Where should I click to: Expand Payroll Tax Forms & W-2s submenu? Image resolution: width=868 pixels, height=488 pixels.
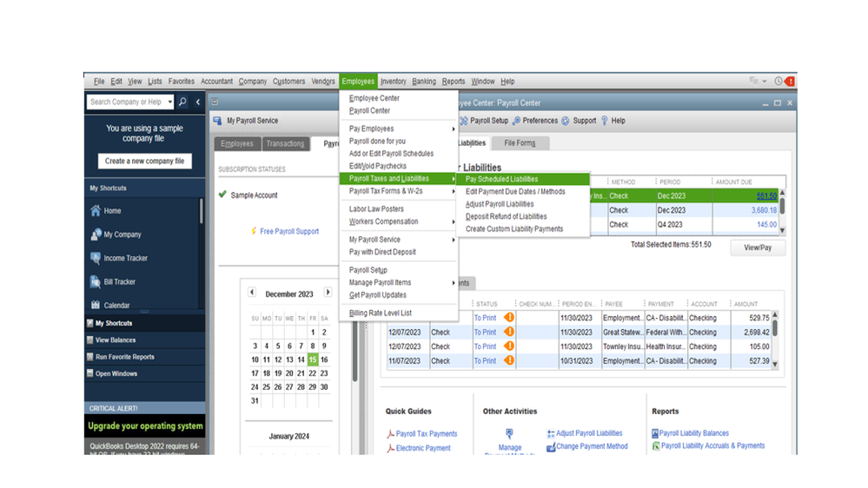pos(454,191)
